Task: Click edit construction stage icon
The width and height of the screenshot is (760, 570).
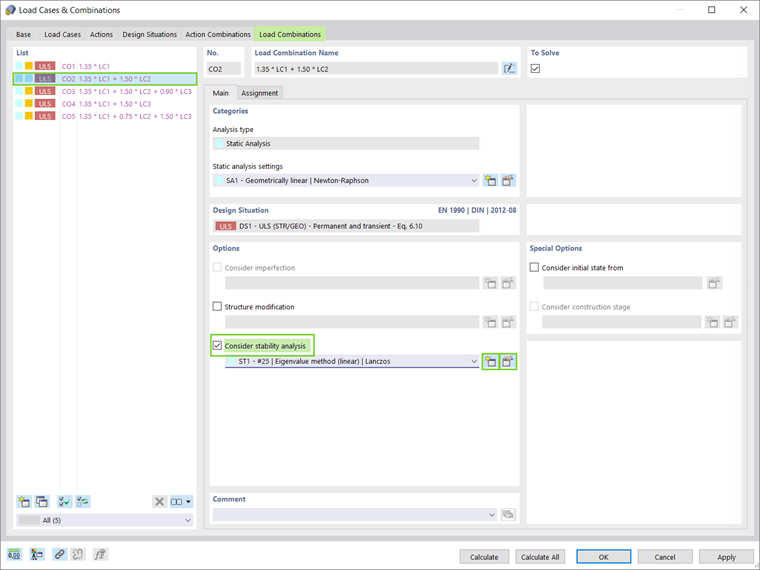Action: pyautogui.click(x=730, y=322)
